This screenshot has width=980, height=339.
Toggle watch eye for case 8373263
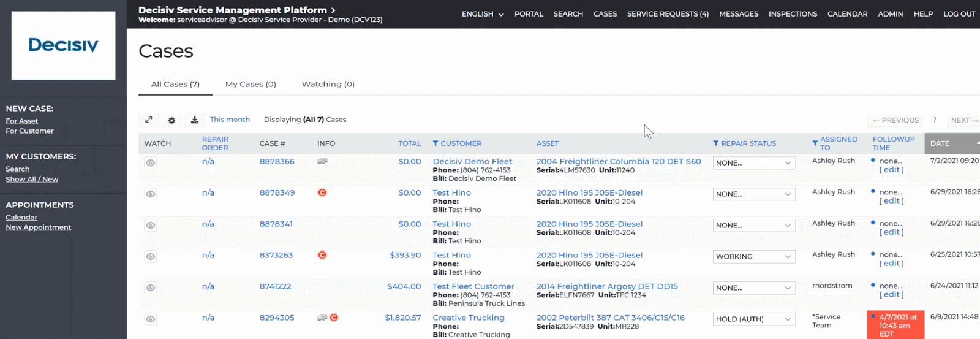pos(151,257)
